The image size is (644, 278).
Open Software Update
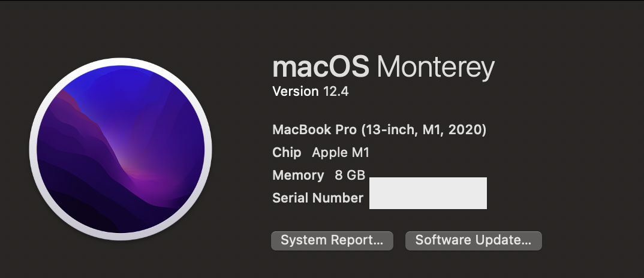click(473, 241)
